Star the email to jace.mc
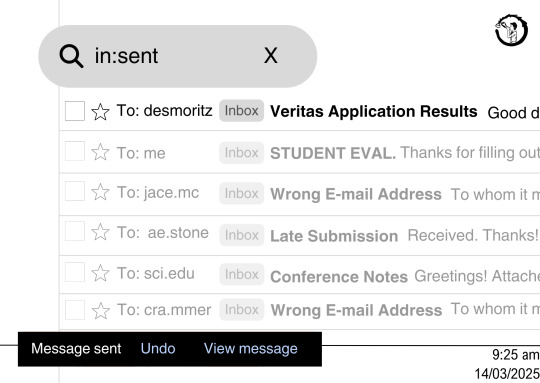 [100, 192]
